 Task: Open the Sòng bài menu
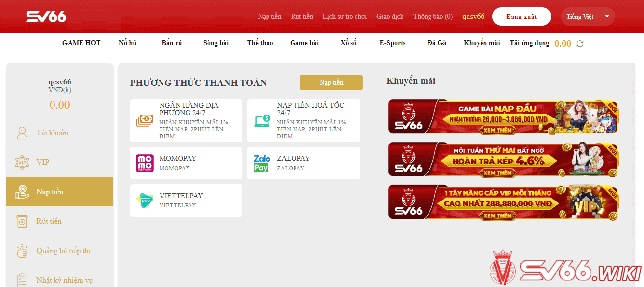(x=216, y=43)
